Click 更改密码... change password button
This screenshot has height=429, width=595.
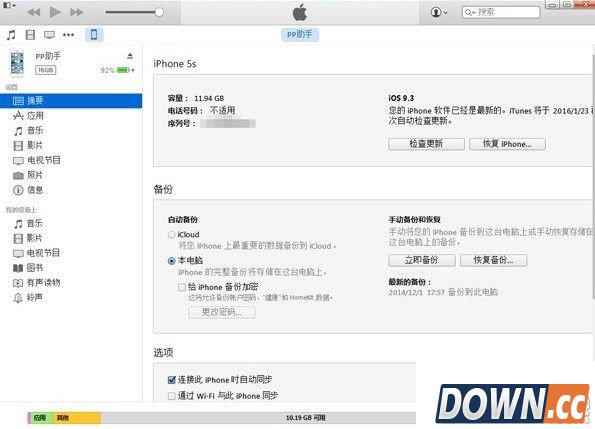pyautogui.click(x=222, y=312)
